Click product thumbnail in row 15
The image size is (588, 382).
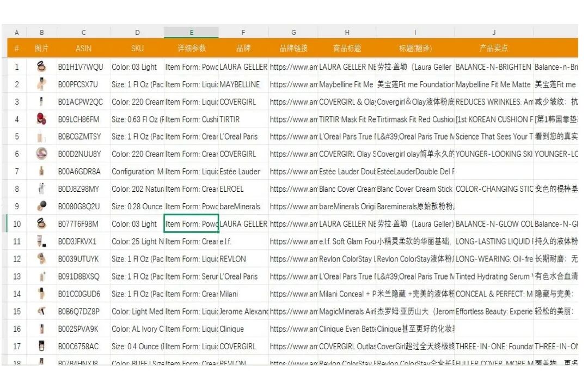click(x=41, y=311)
